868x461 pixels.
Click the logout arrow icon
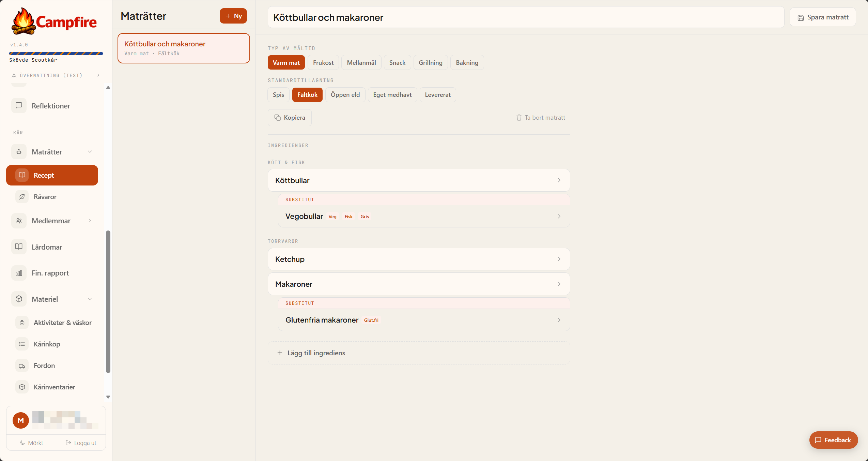(x=68, y=443)
